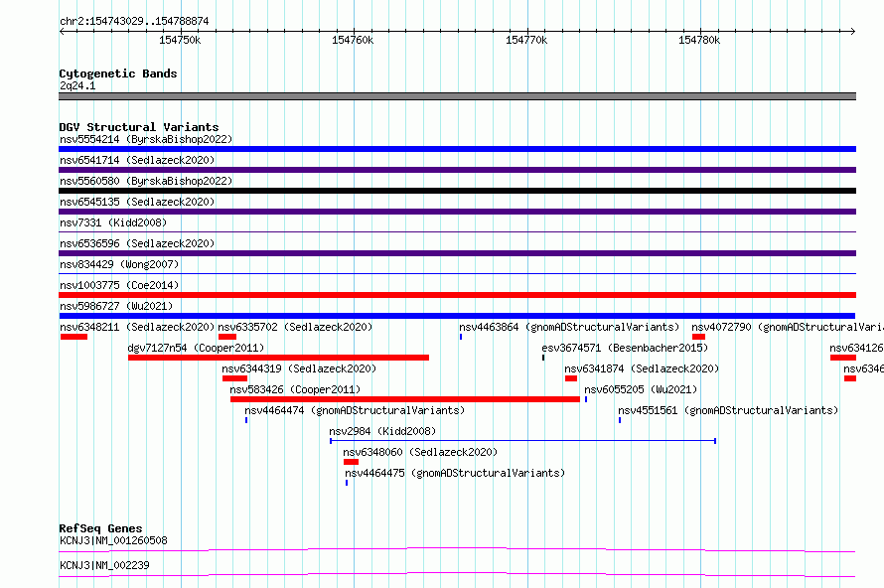Select the nsv6541714 (Sedlazeck2020) purple variant bar
The image size is (884, 588).
tap(457, 170)
